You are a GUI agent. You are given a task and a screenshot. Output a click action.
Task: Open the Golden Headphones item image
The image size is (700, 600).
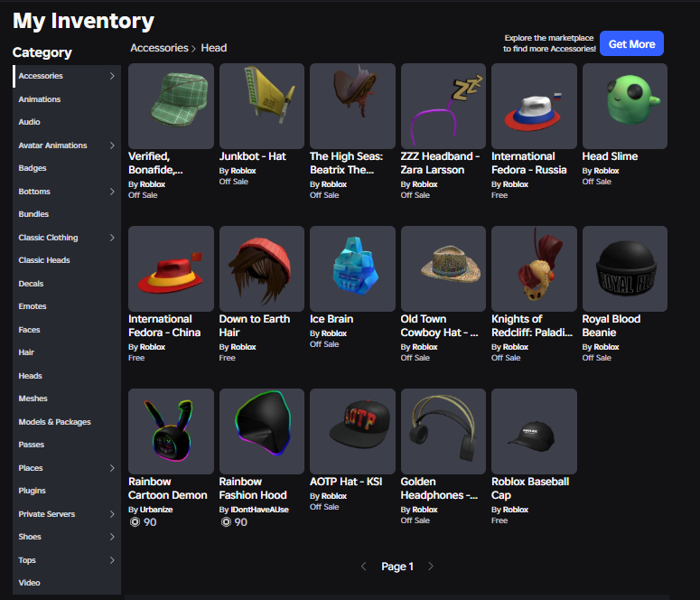[443, 431]
